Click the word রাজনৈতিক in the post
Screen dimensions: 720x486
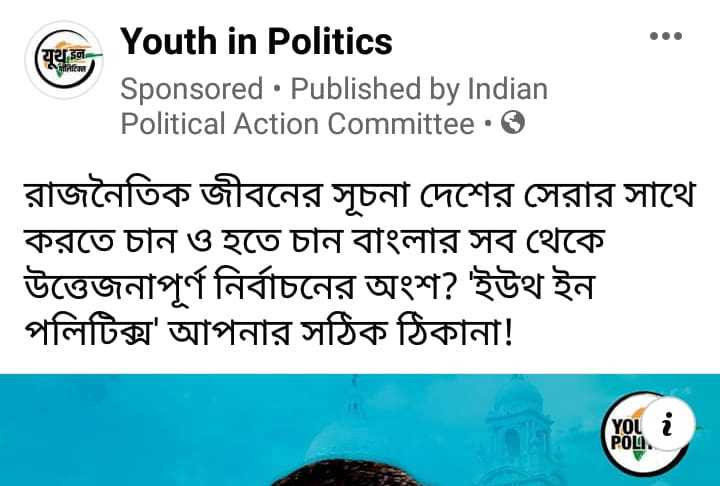point(107,195)
